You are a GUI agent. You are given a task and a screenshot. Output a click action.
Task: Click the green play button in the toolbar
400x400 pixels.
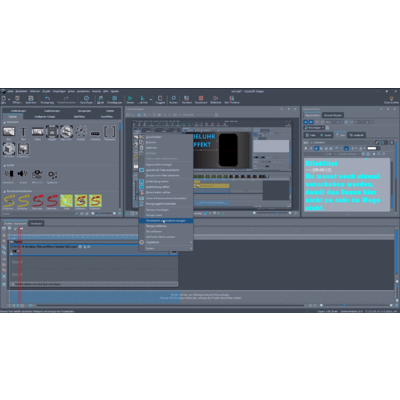pos(130,99)
